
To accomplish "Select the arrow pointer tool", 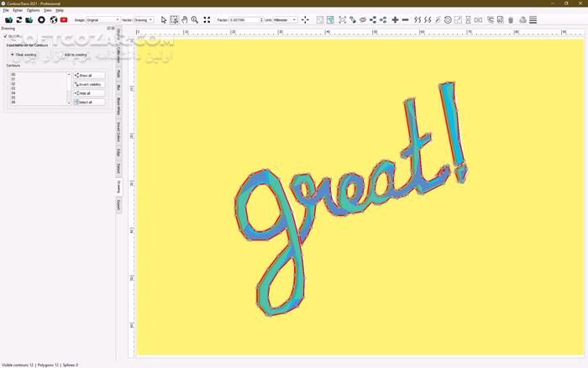I will [164, 19].
